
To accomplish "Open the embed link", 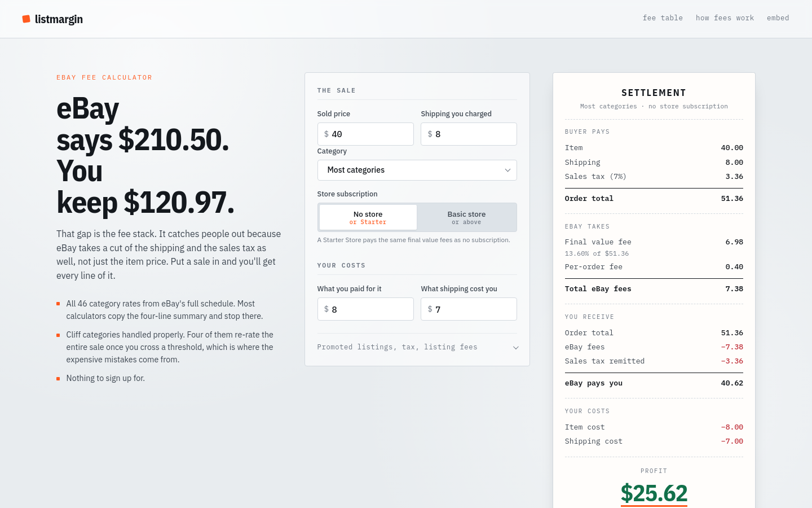I will [x=778, y=18].
